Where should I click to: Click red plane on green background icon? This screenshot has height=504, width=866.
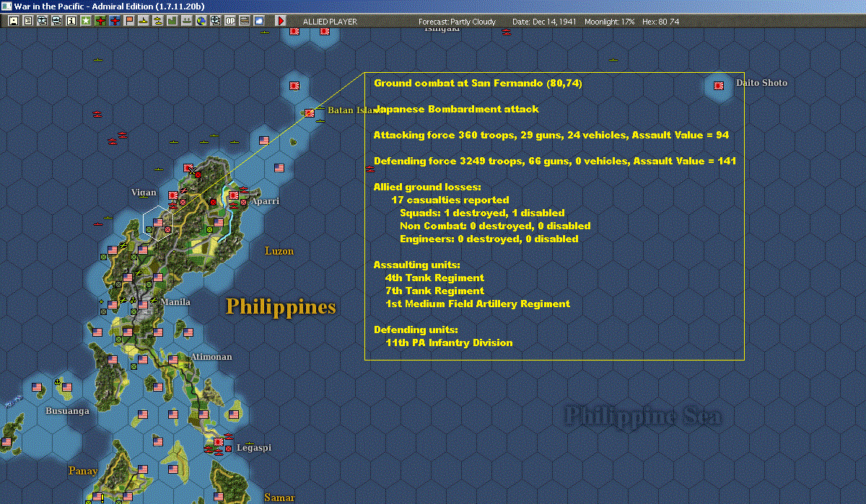(x=100, y=21)
